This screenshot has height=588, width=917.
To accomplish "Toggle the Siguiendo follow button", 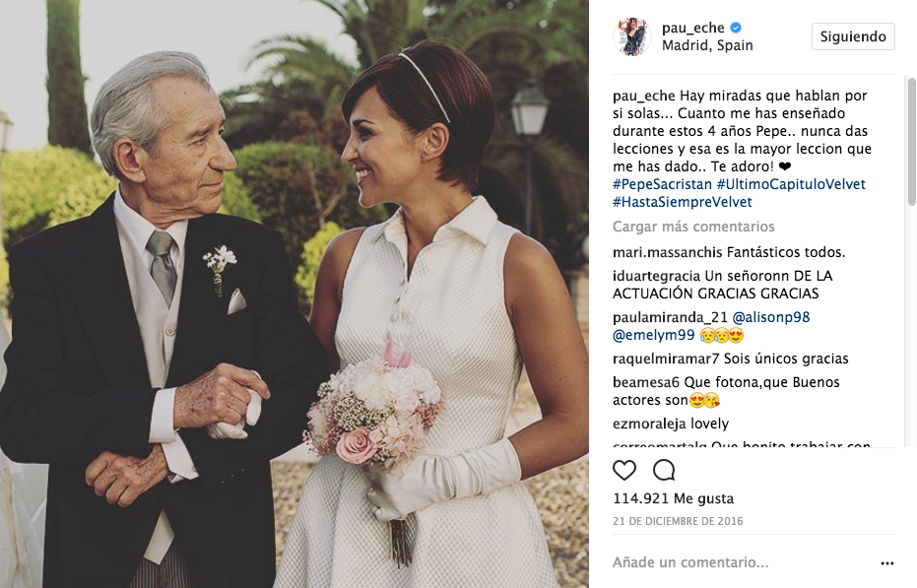I will [x=853, y=36].
